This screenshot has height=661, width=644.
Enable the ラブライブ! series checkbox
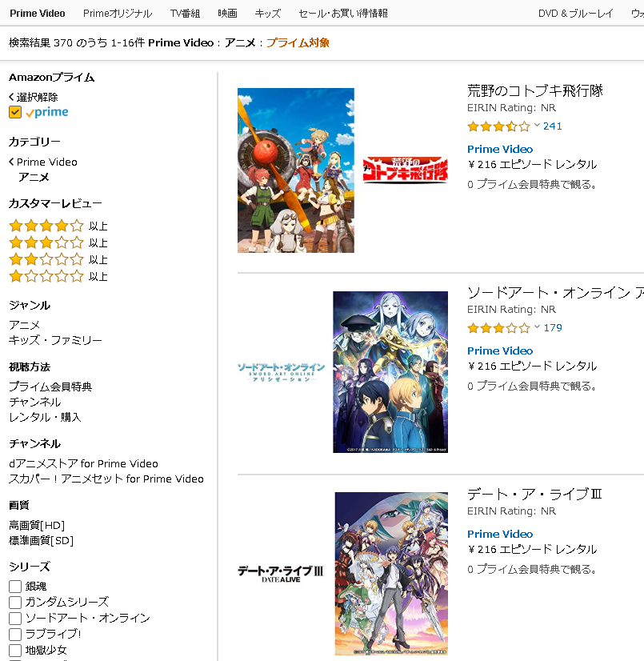15,635
